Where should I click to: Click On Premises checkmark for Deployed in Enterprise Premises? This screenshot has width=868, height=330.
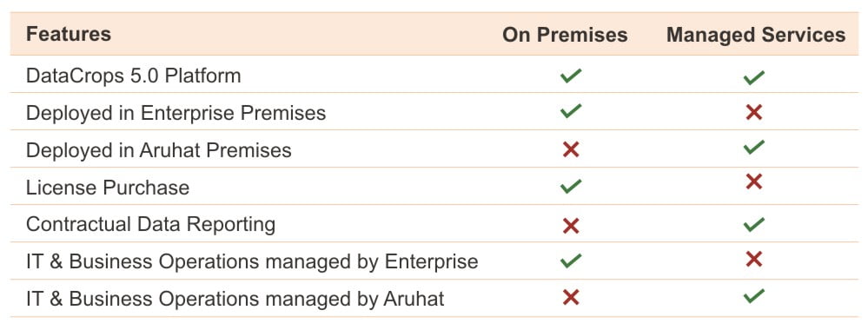pyautogui.click(x=570, y=111)
